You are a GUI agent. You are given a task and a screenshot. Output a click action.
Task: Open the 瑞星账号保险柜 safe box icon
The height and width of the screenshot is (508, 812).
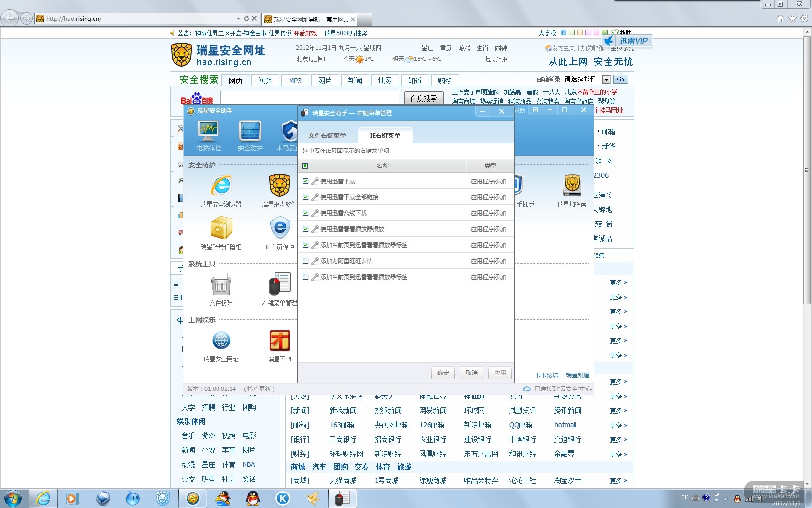(x=221, y=228)
